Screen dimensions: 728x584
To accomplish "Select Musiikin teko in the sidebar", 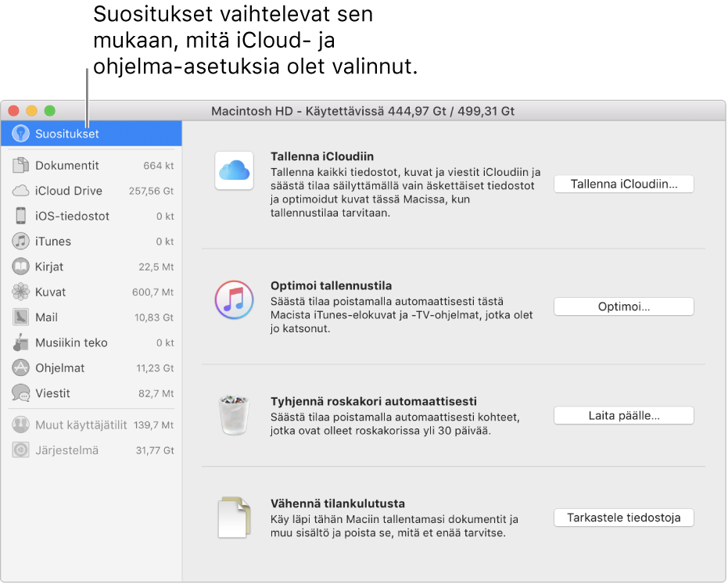I will 91,342.
